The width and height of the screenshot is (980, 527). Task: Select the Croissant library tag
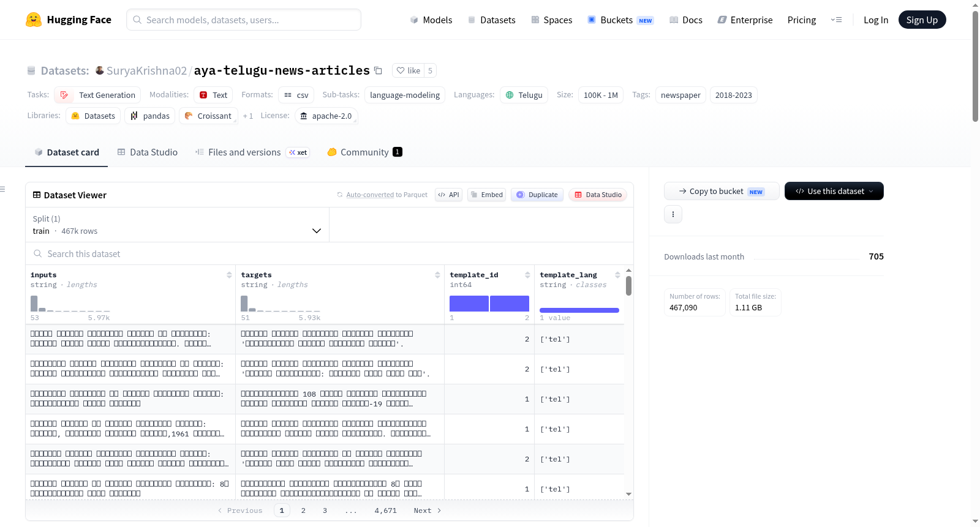point(208,116)
